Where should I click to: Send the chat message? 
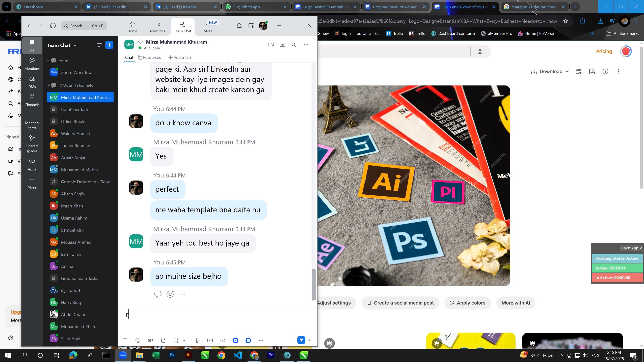[301, 340]
